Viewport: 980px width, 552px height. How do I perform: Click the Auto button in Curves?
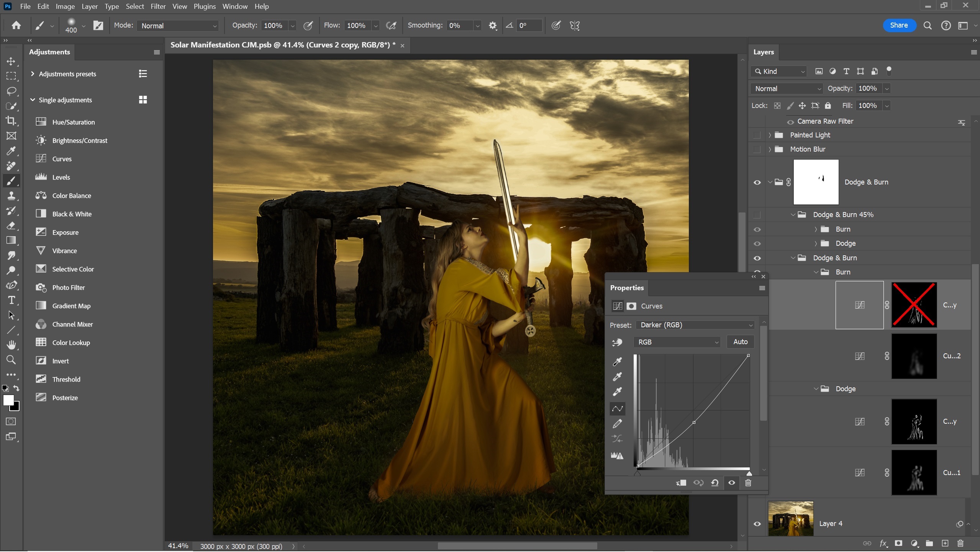click(x=740, y=342)
